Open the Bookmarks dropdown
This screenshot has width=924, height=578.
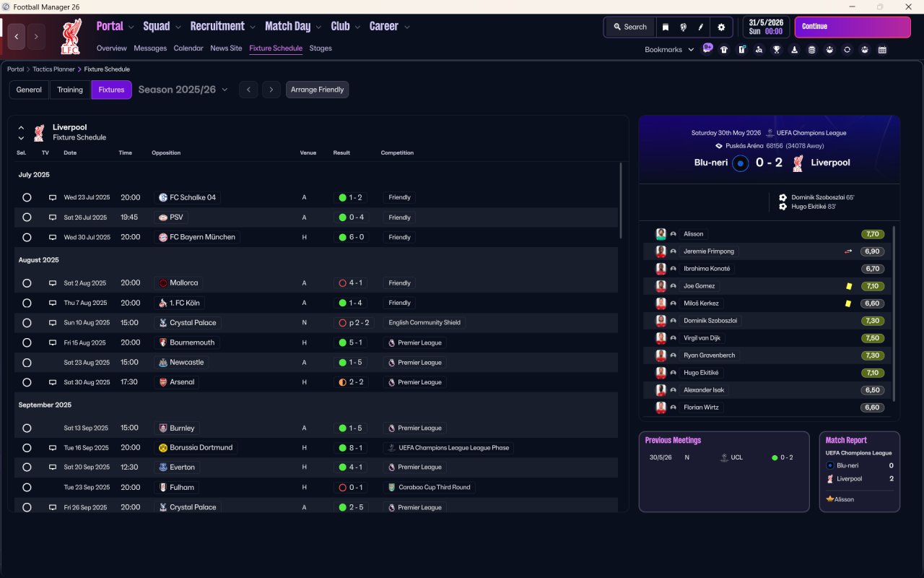669,50
